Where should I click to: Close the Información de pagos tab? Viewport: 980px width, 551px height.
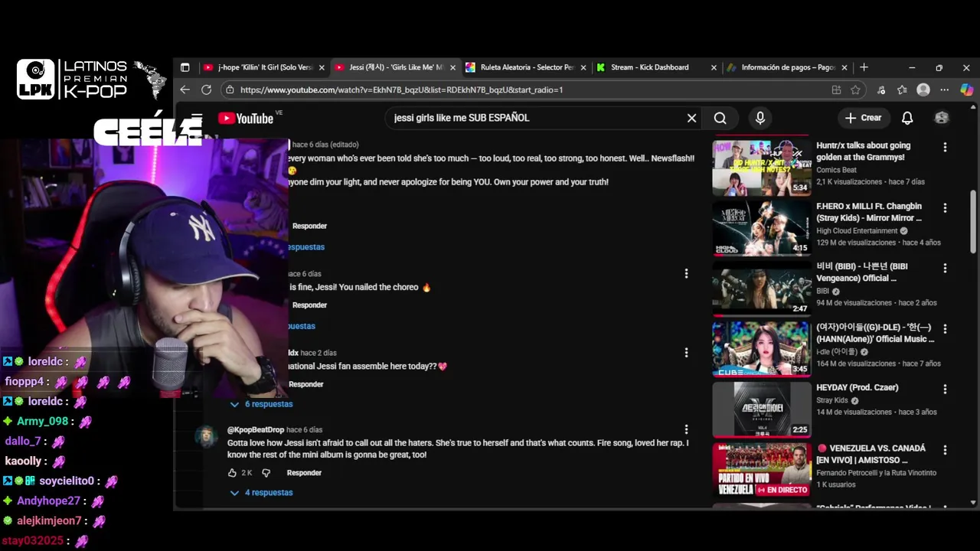(x=844, y=67)
